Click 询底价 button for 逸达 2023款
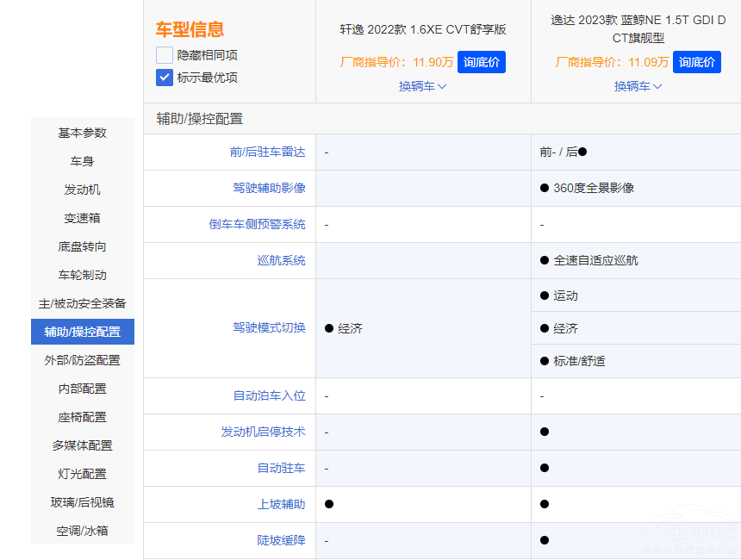Viewport: 741px width, 560px height. tap(696, 62)
